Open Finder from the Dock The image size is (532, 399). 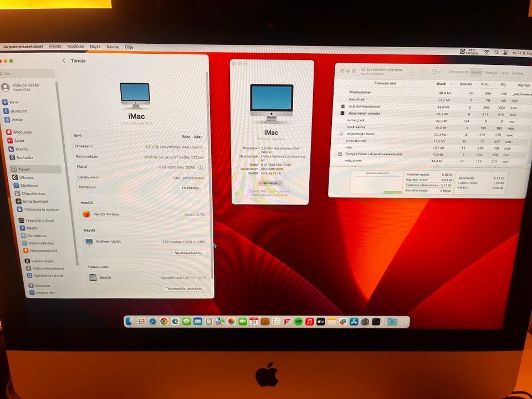point(129,321)
